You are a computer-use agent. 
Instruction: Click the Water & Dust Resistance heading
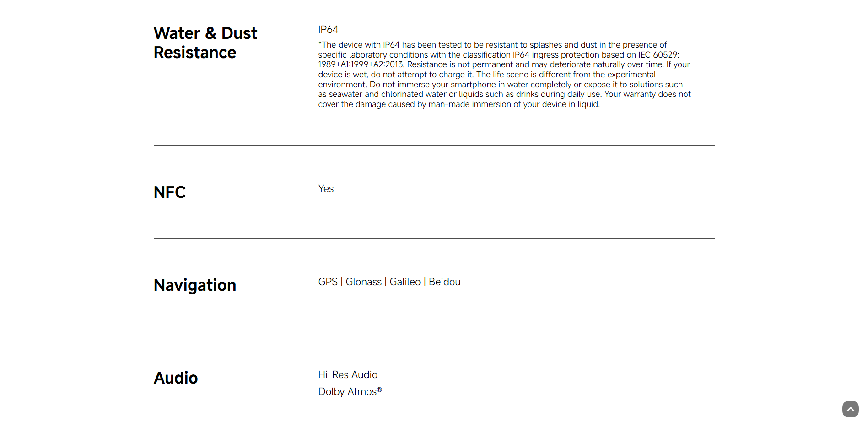[205, 43]
